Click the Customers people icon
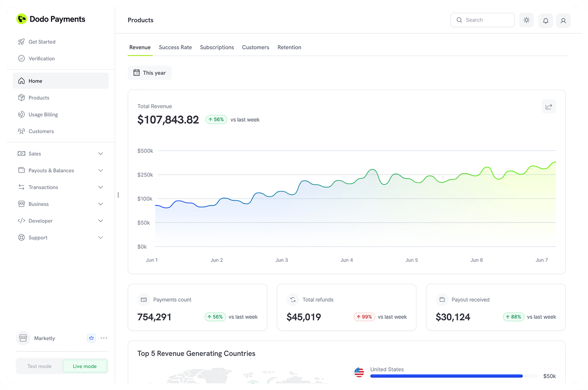This screenshot has width=588, height=390. (21, 131)
